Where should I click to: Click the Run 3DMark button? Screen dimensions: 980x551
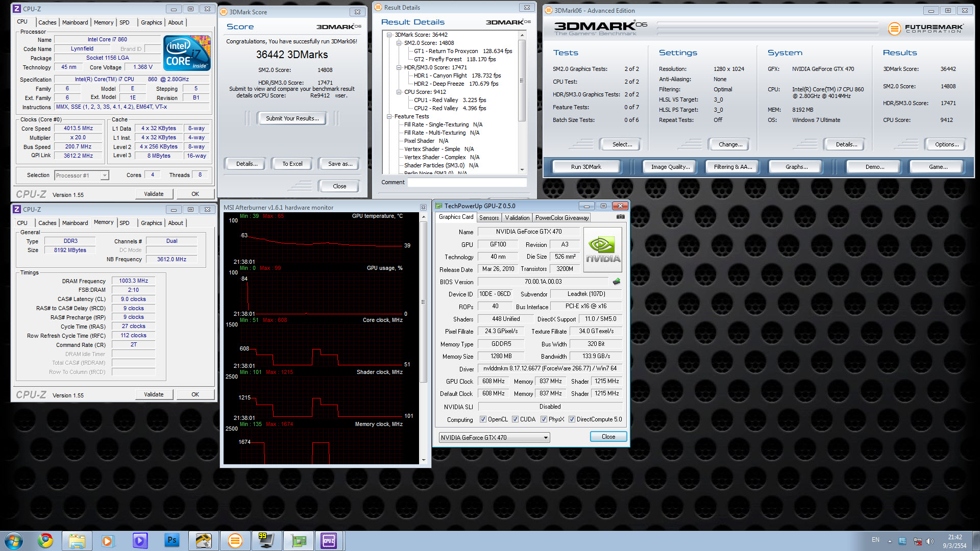pos(586,167)
